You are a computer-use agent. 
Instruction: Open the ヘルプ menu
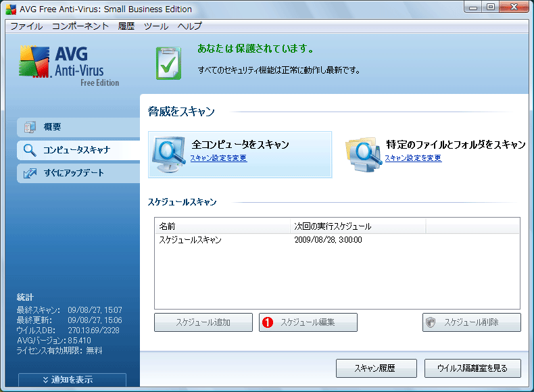[190, 26]
